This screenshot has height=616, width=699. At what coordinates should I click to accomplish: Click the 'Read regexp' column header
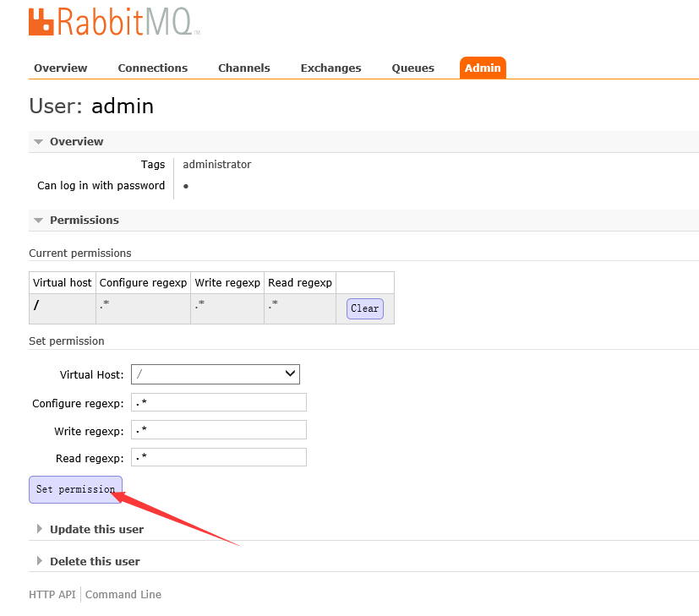point(300,283)
